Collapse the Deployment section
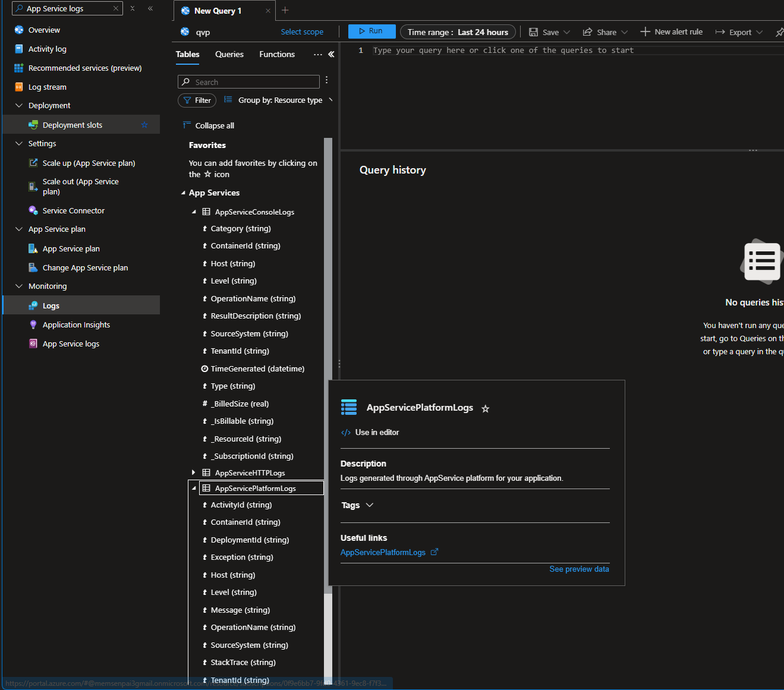 click(x=19, y=106)
